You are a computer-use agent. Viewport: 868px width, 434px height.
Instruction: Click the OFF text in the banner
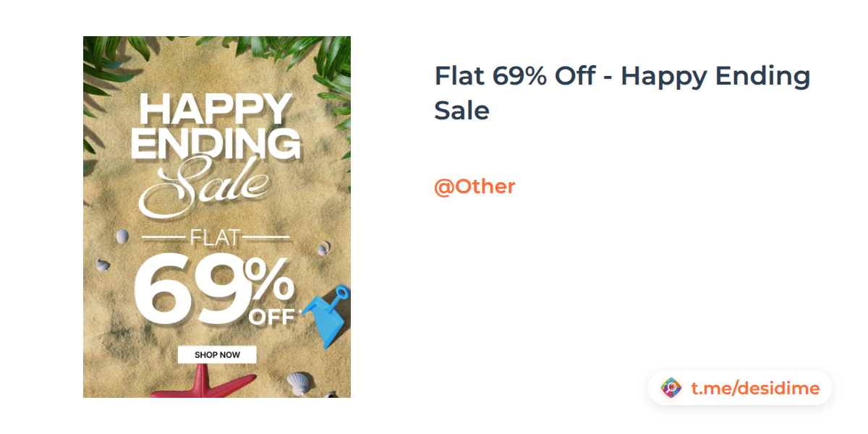pos(271,317)
